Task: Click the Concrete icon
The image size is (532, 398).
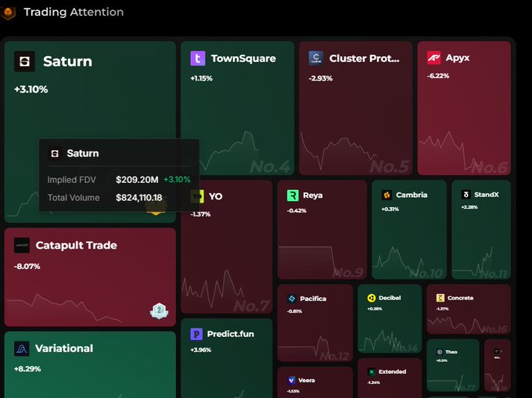Action: tap(440, 298)
